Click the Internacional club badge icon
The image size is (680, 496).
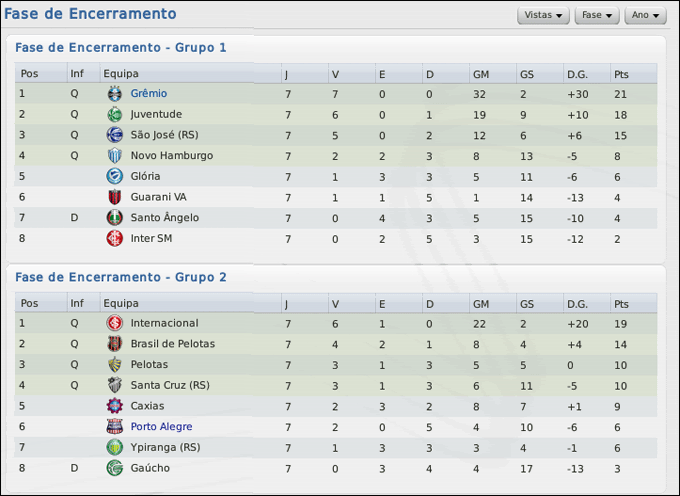(114, 323)
